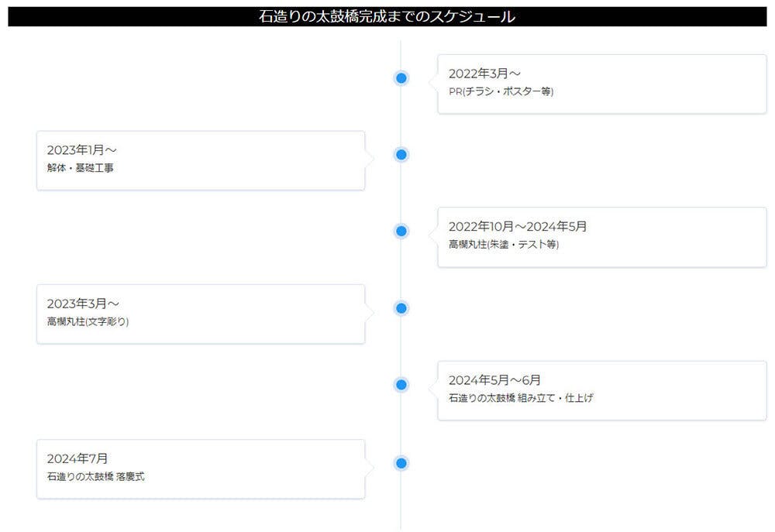This screenshot has width=775, height=532.
Task: Click the 2022年10月～2024年5月 date heading
Action: 518,227
